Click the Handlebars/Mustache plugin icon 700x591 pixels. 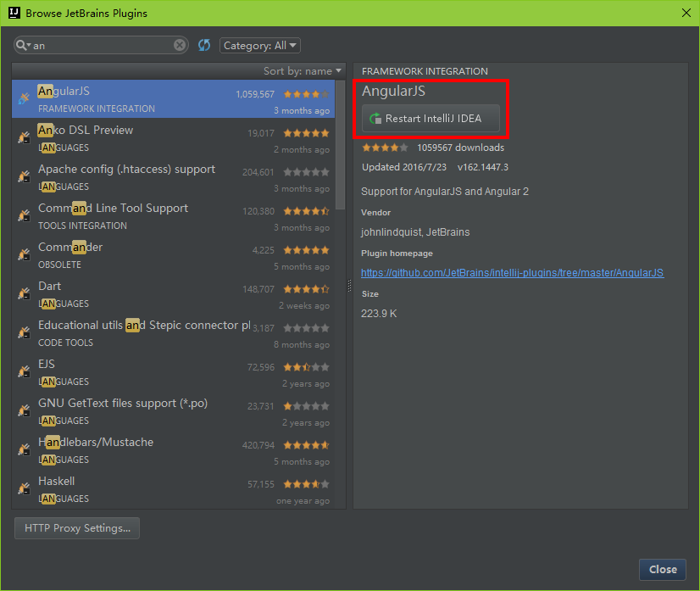click(x=24, y=449)
